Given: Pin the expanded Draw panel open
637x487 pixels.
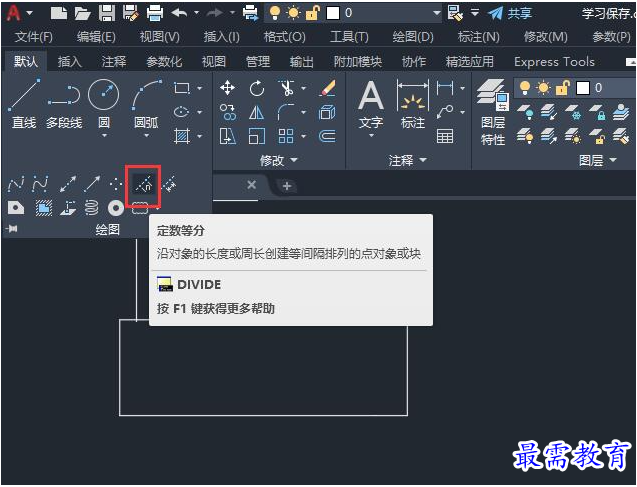Looking at the screenshot, I should [12, 229].
